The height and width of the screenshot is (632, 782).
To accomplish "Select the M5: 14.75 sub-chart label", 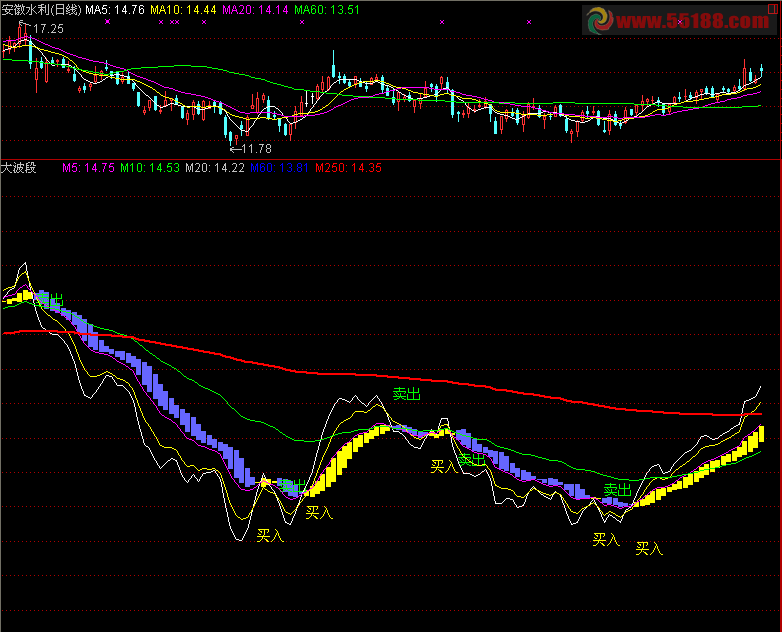I will pyautogui.click(x=88, y=168).
